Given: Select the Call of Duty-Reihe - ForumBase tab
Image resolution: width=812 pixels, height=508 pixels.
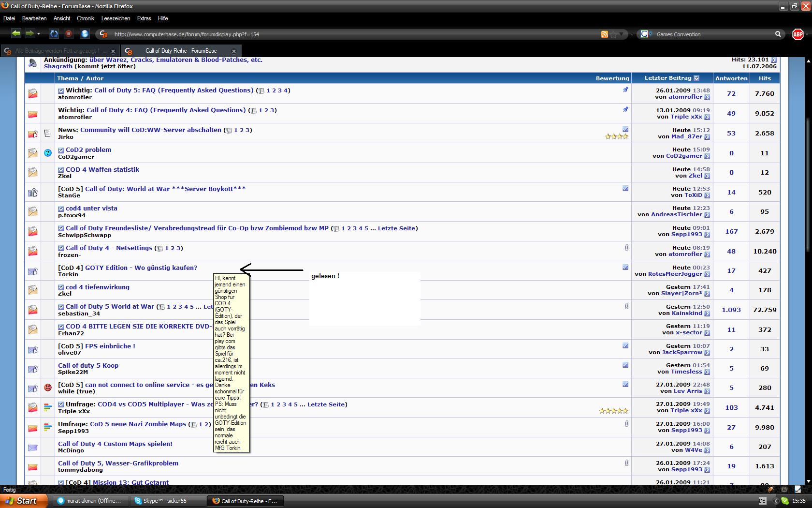Looking at the screenshot, I should [x=181, y=51].
